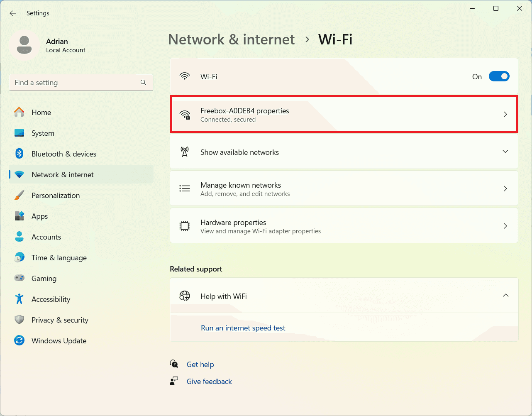This screenshot has width=532, height=416.
Task: Open Freebox-A0DEB4 properties chevron arrow
Action: click(505, 114)
